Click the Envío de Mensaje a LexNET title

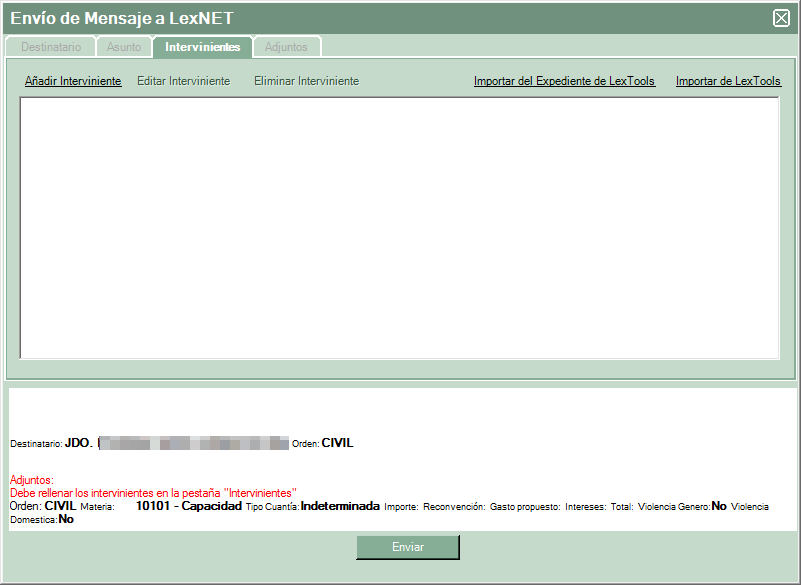tap(122, 18)
